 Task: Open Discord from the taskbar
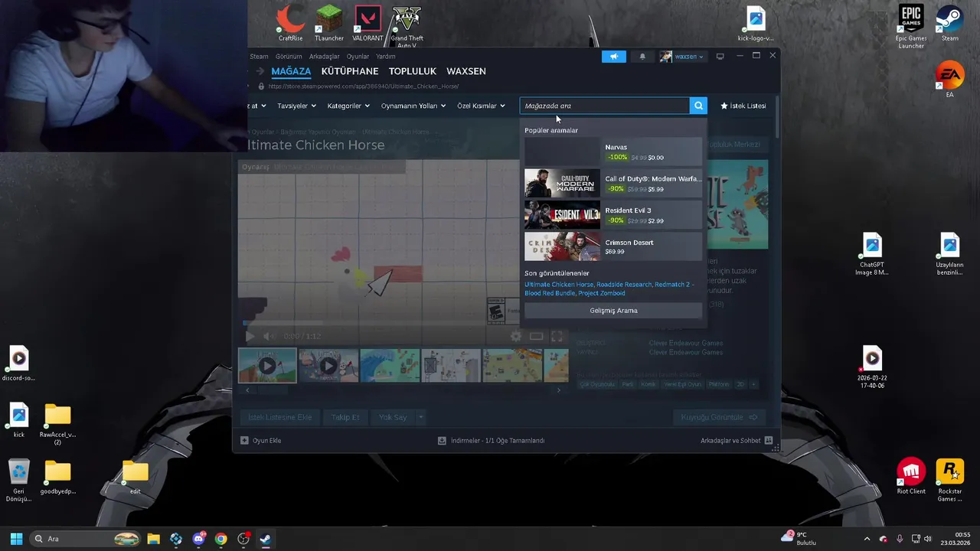[199, 539]
